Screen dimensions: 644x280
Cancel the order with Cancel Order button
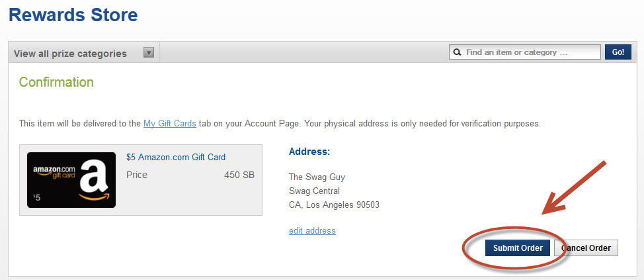point(586,248)
